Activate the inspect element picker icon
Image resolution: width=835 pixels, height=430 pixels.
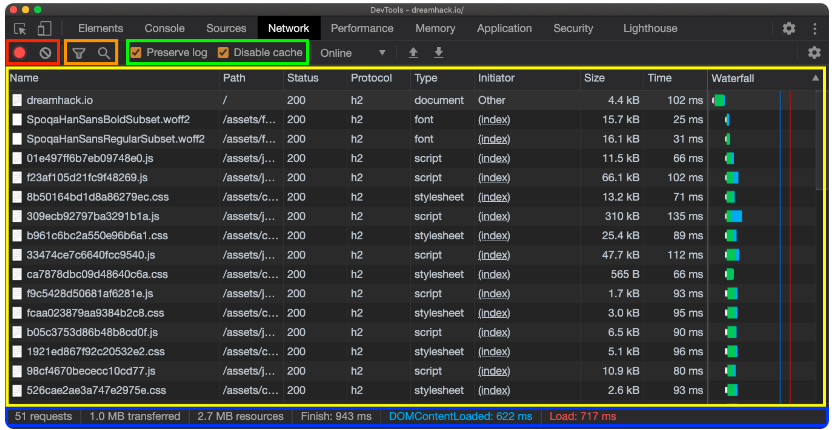point(20,29)
